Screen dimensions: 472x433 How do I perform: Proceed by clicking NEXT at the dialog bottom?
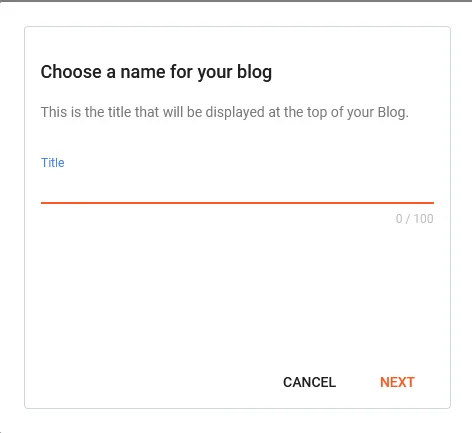pyautogui.click(x=397, y=382)
